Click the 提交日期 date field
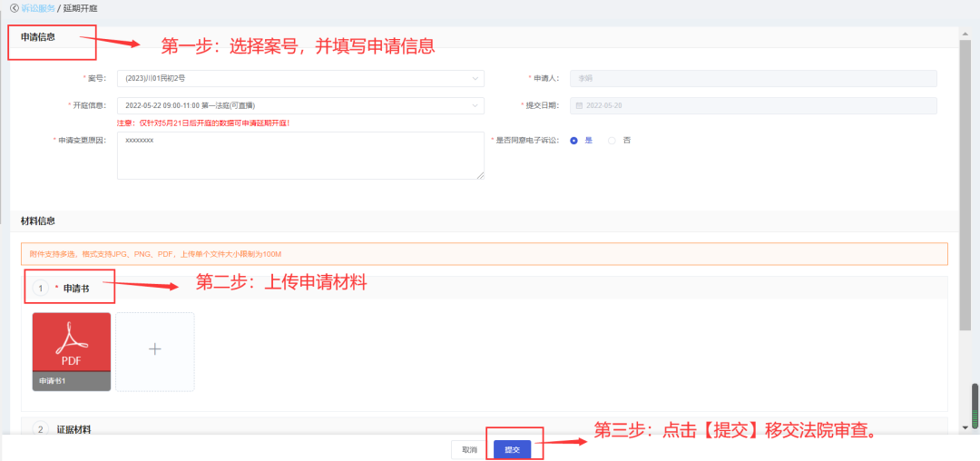The height and width of the screenshot is (461, 980). point(753,105)
